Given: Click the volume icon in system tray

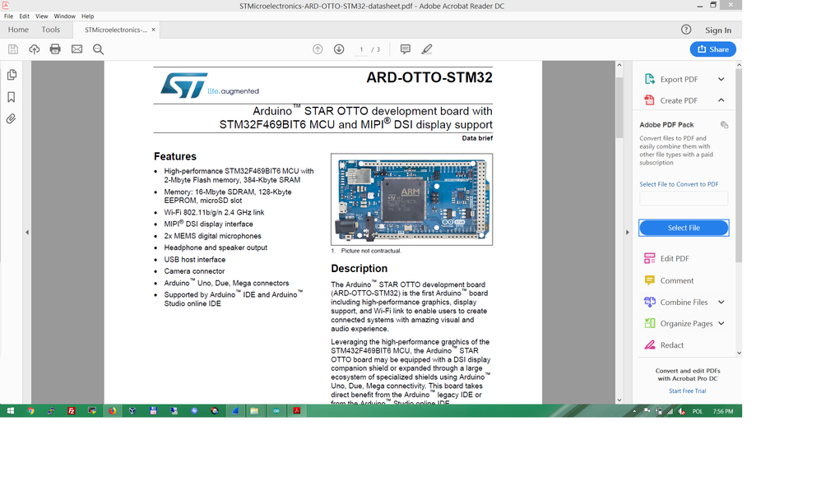Looking at the screenshot, I should coord(682,411).
